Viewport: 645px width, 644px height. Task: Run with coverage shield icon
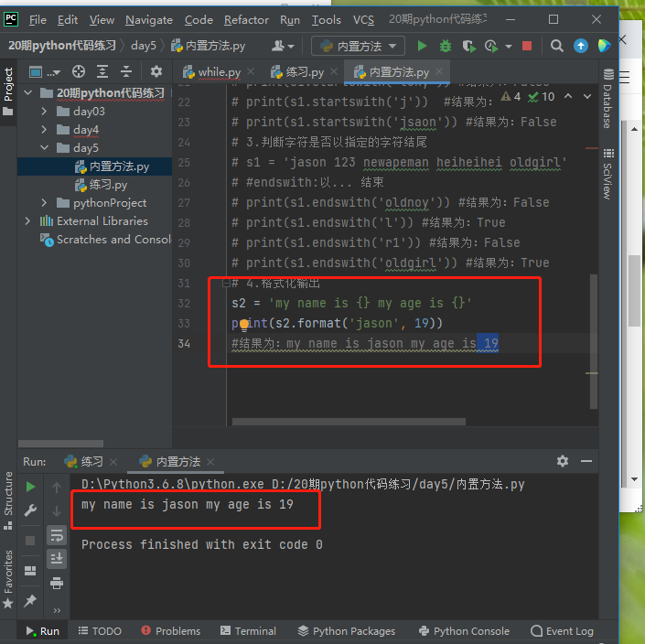pyautogui.click(x=468, y=46)
